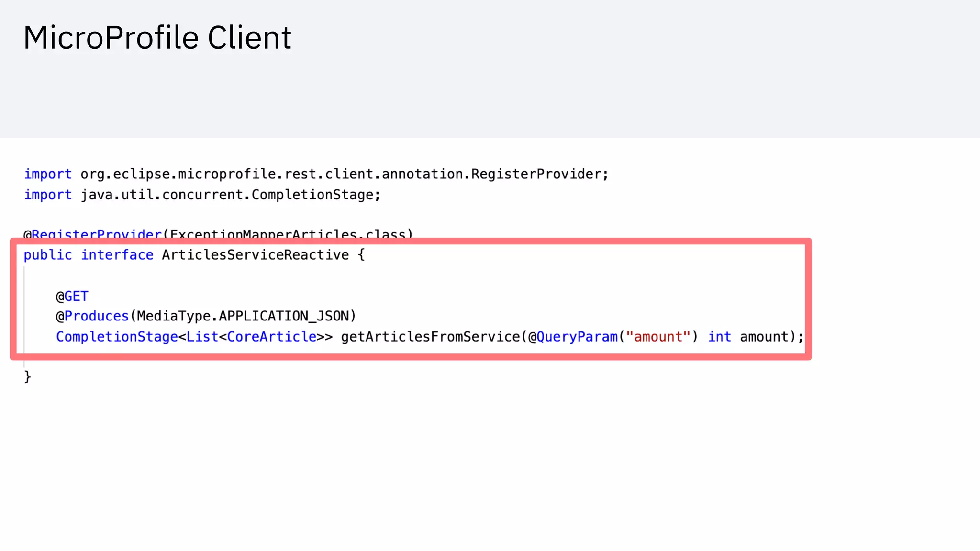Image resolution: width=980 pixels, height=551 pixels.
Task: Click the '@Produces(MediaType.APPLICATION_JSON)' line
Action: tap(206, 316)
